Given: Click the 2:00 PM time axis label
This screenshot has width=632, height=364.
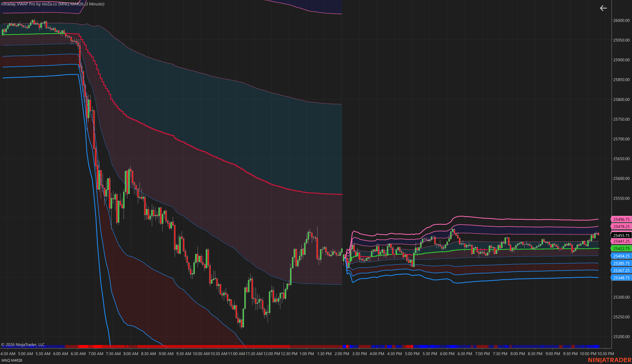Looking at the screenshot, I should point(342,354).
